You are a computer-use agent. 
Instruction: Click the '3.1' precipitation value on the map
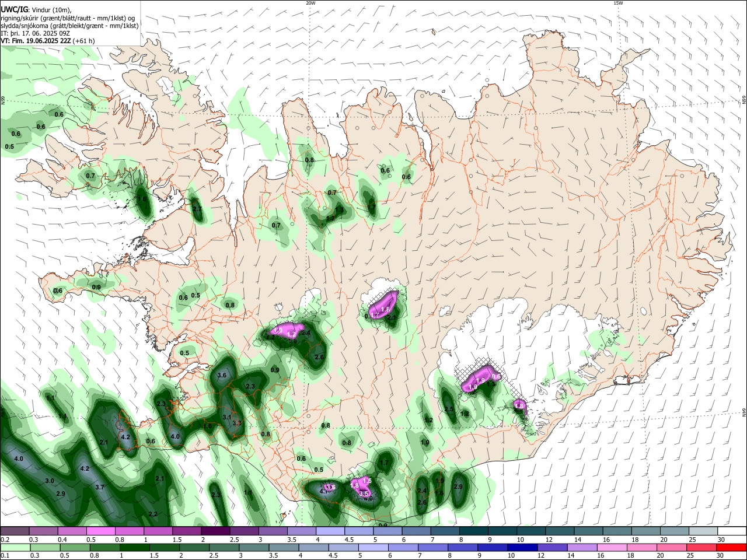pos(227,417)
